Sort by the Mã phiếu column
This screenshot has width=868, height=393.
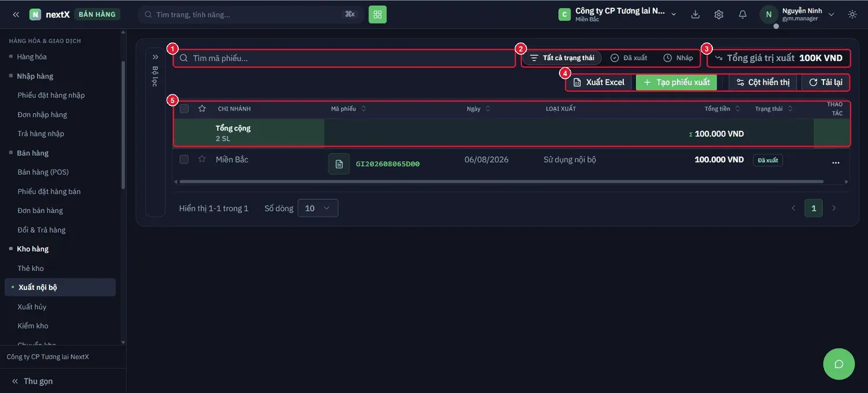coord(348,109)
